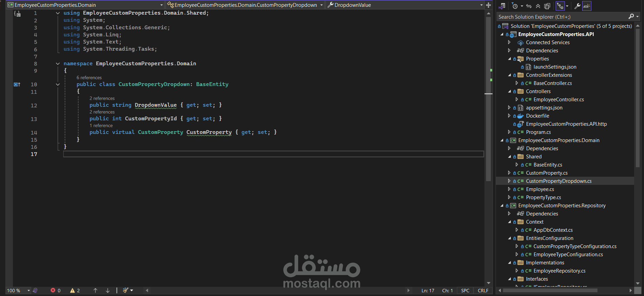Click the Dockerfile whale icon
This screenshot has height=296, width=644.
pyautogui.click(x=520, y=116)
